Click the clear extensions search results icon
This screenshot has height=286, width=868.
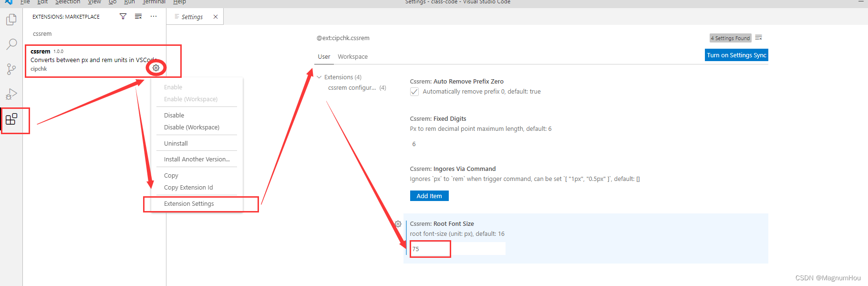click(x=138, y=16)
